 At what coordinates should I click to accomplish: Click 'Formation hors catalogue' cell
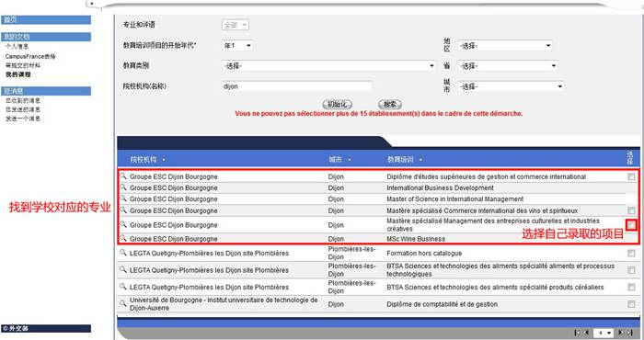pos(424,254)
